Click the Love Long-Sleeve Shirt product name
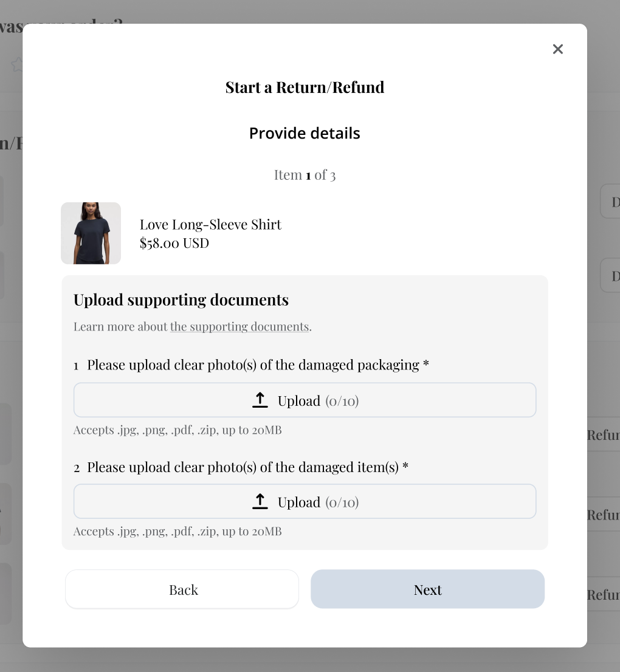 pos(210,225)
